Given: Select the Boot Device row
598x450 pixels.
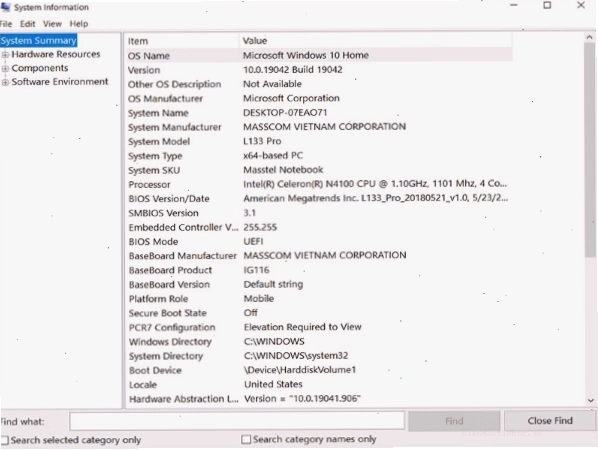Looking at the screenshot, I should pos(319,370).
